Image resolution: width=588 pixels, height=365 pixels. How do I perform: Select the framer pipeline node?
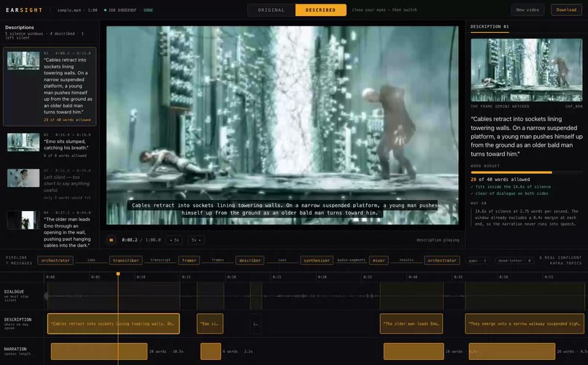pos(189,261)
